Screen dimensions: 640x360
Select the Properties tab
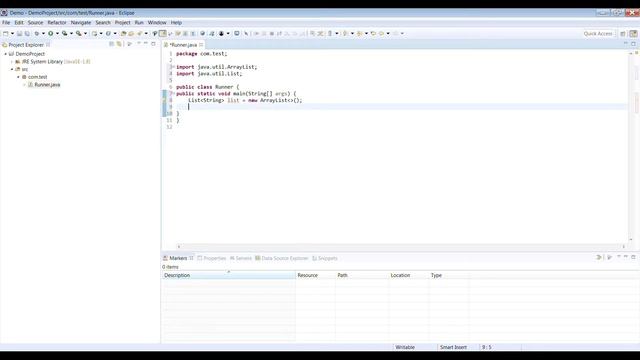212,258
